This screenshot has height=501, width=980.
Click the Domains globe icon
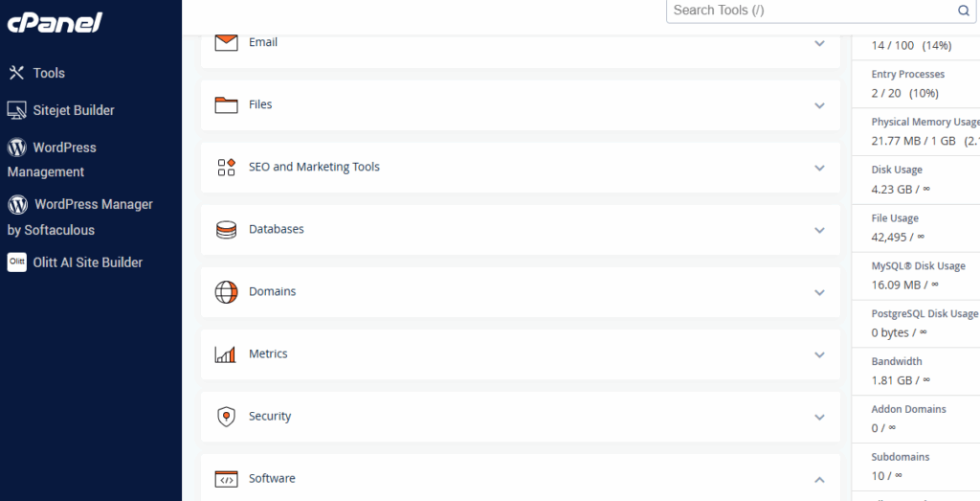(226, 292)
